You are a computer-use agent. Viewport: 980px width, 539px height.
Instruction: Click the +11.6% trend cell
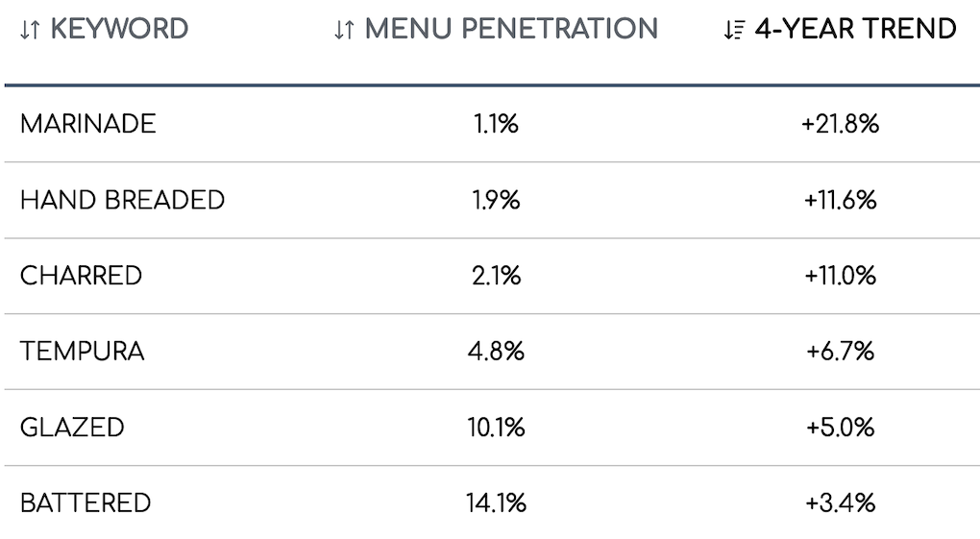pyautogui.click(x=840, y=200)
